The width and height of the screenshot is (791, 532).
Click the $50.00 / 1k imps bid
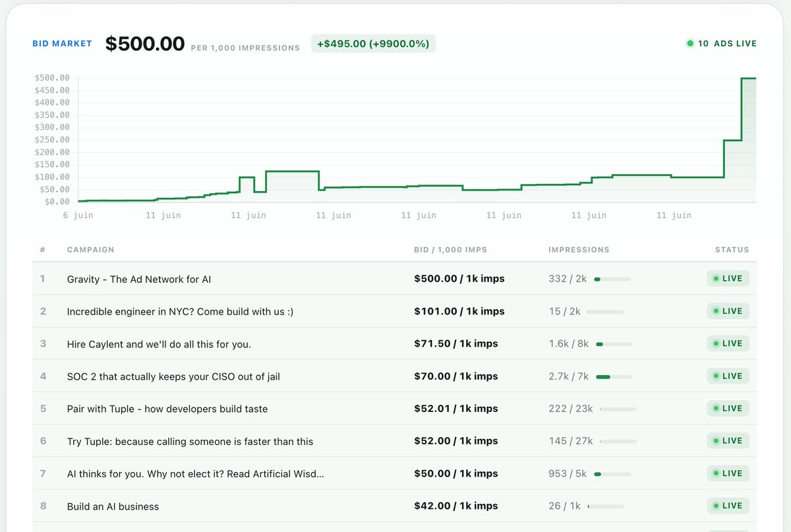tap(456, 473)
